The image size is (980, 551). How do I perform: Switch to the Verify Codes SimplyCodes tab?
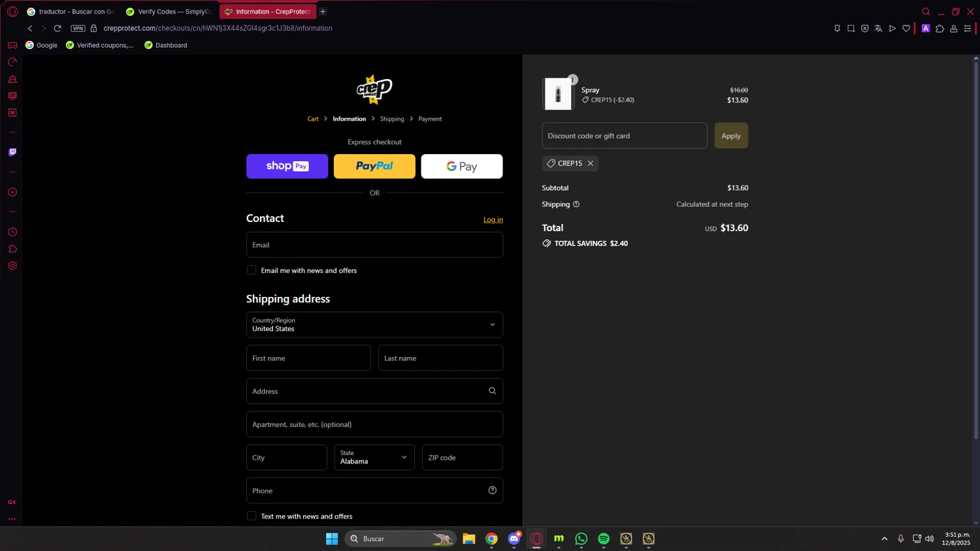(x=169, y=12)
